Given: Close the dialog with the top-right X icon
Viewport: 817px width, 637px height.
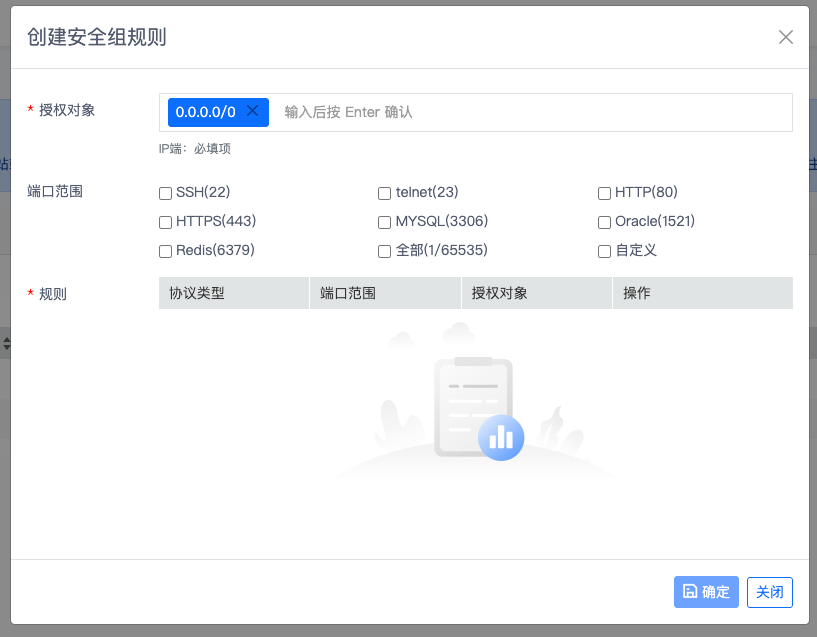Looking at the screenshot, I should pos(786,37).
